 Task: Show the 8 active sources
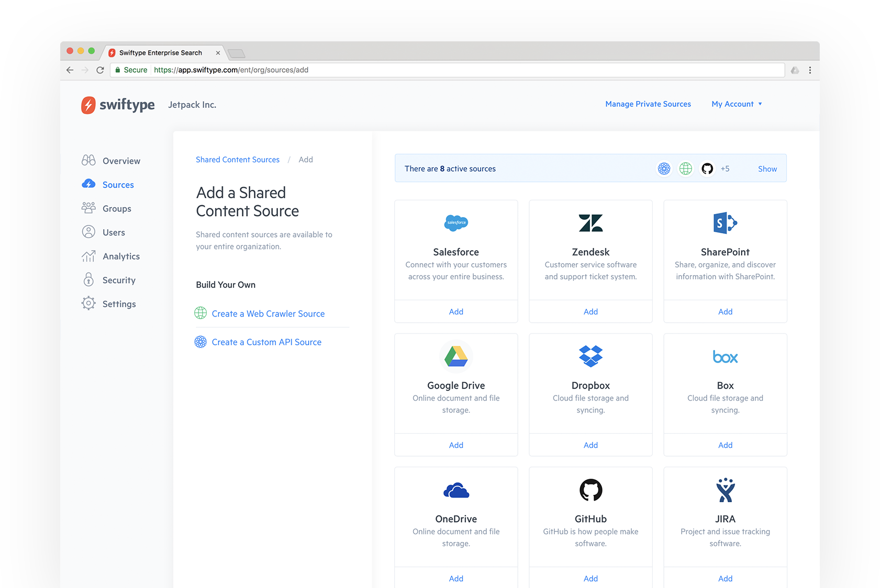coord(767,169)
